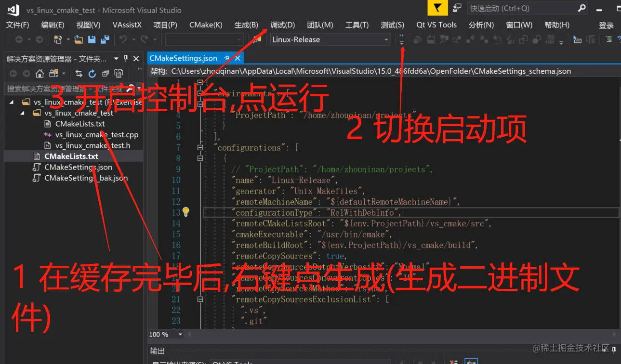Open the CMake(K) menu
The image size is (621, 364).
pyautogui.click(x=206, y=25)
